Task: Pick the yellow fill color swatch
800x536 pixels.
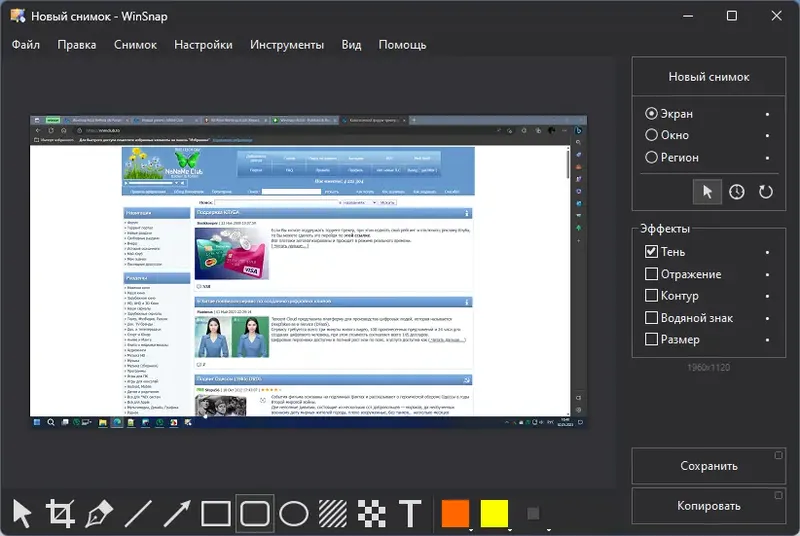Action: [494, 513]
